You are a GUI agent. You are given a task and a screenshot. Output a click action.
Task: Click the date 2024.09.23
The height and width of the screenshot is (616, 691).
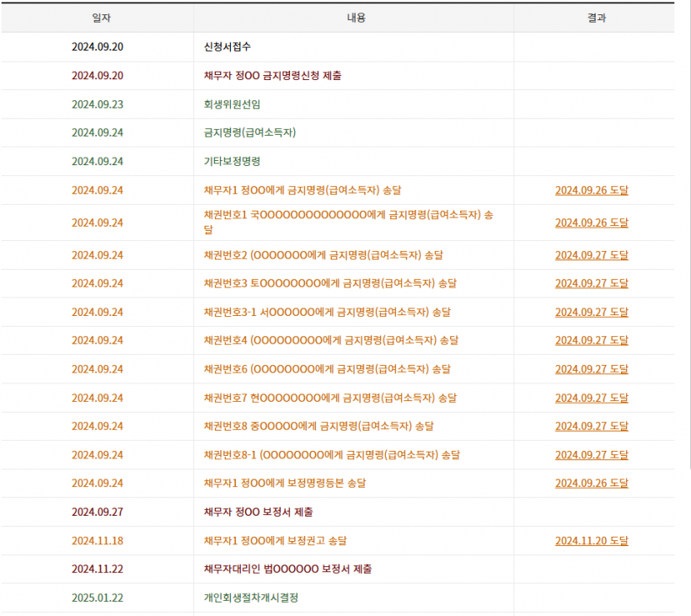[x=98, y=104]
